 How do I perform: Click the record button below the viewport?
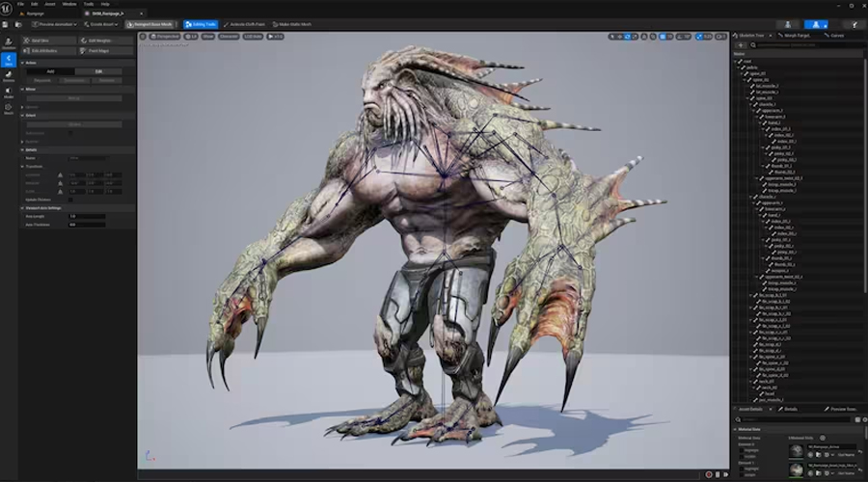pyautogui.click(x=710, y=474)
